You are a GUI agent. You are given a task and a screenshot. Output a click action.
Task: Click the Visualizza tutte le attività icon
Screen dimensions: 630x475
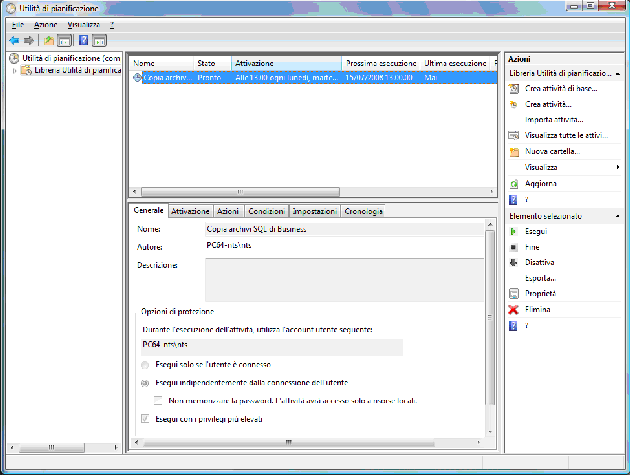(x=513, y=135)
